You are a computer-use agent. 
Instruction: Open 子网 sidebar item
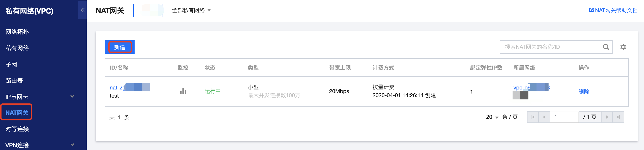pyautogui.click(x=11, y=64)
